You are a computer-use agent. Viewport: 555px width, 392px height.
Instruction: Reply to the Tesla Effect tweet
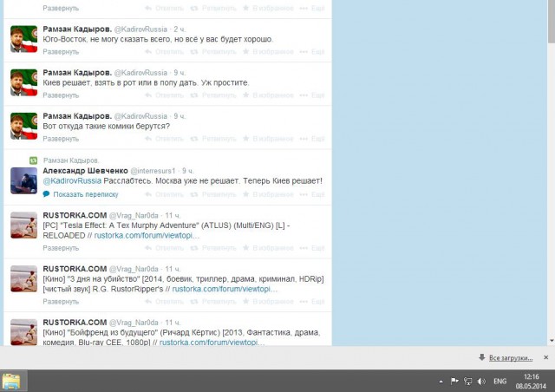(165, 248)
